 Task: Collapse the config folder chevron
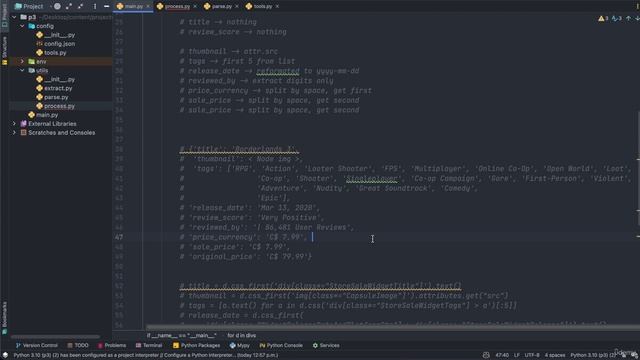tap(22, 26)
